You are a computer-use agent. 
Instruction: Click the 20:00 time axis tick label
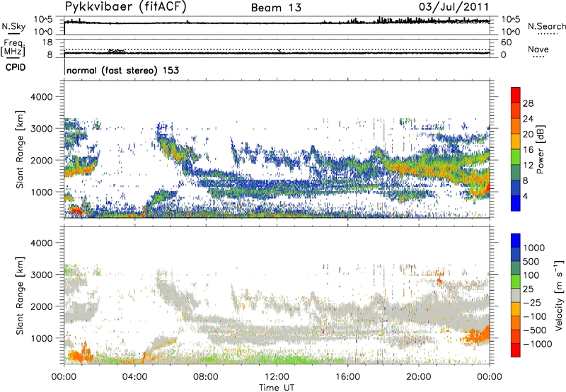419,377
